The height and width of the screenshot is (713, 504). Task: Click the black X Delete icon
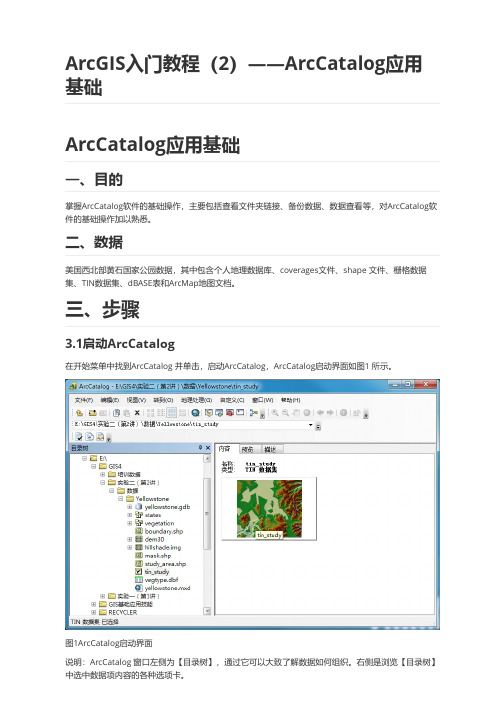pyautogui.click(x=137, y=413)
